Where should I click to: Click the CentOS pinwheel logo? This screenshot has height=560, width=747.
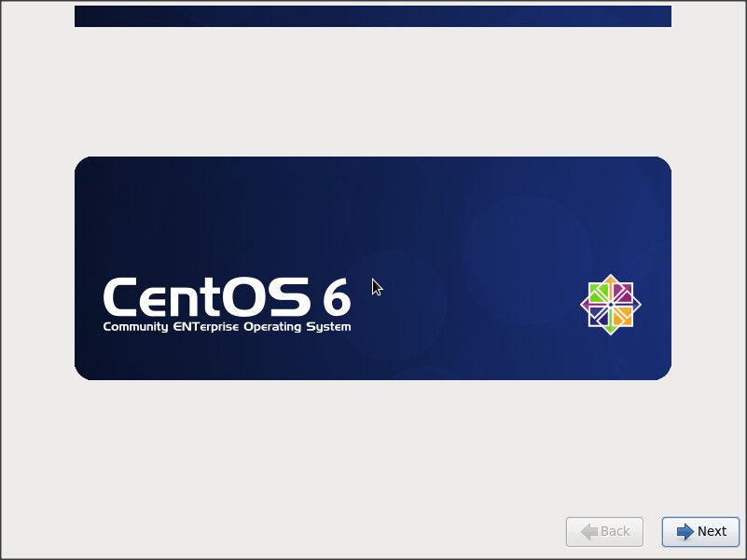[x=611, y=305]
